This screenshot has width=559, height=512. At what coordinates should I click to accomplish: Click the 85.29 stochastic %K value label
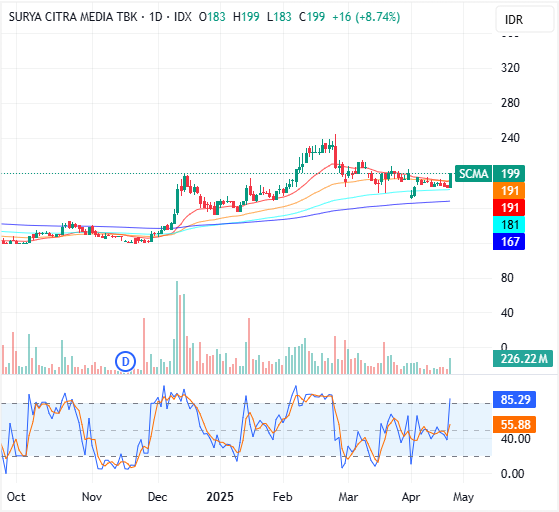click(514, 399)
